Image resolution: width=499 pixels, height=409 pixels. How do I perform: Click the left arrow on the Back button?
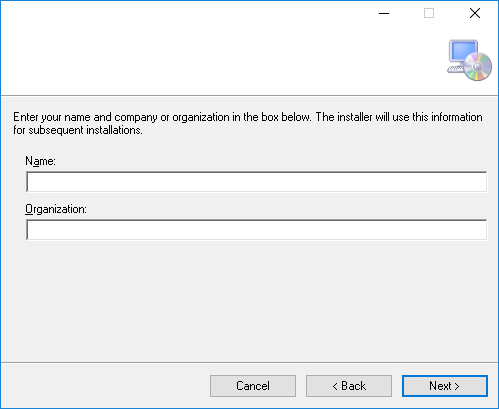[335, 387]
